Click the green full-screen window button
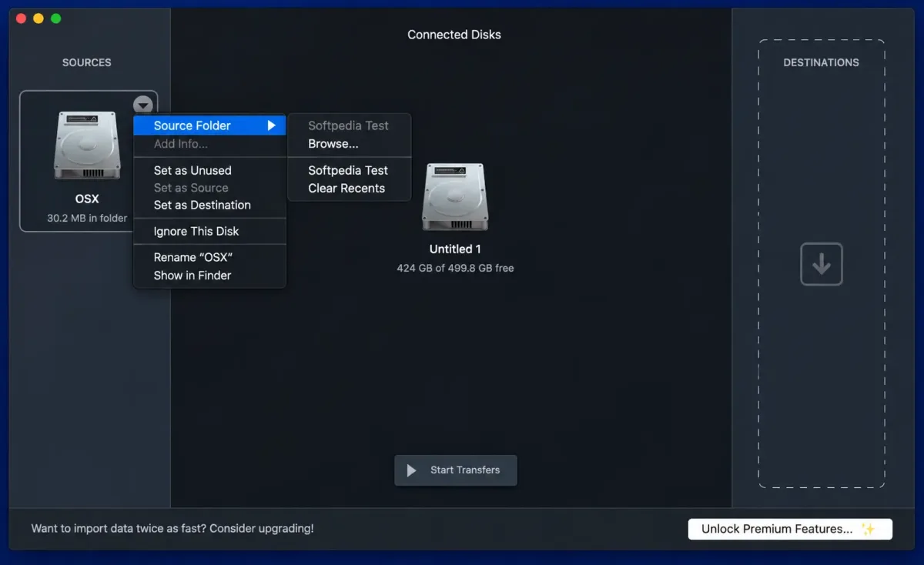This screenshot has height=565, width=924. (56, 18)
